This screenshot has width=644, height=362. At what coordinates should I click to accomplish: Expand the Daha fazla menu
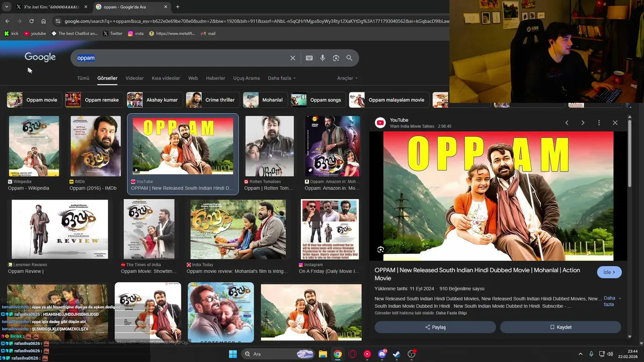[x=282, y=78]
